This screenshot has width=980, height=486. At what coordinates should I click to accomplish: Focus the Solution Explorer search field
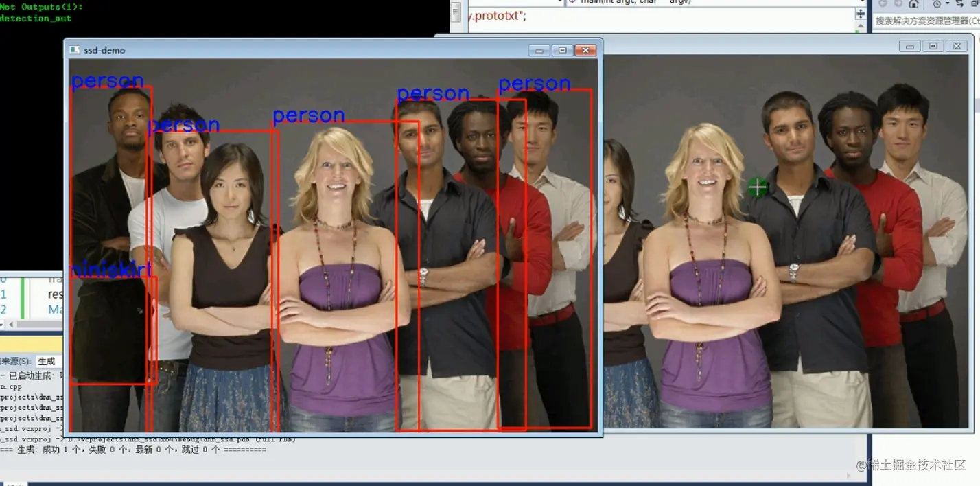coord(927,21)
